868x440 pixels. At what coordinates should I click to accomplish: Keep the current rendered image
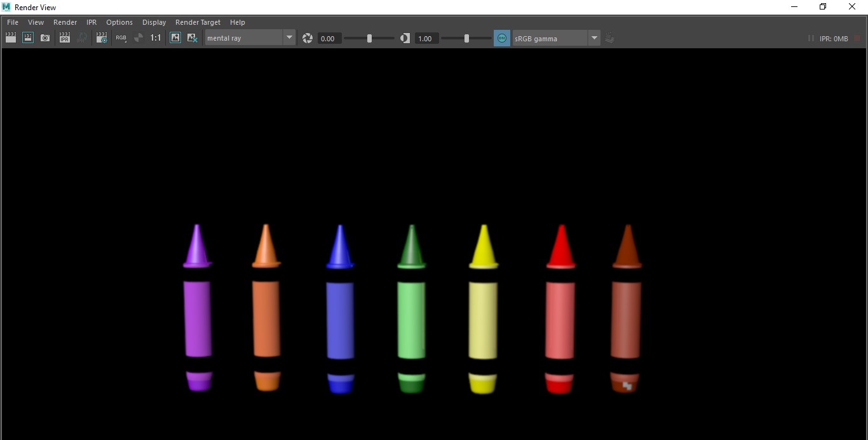(175, 37)
